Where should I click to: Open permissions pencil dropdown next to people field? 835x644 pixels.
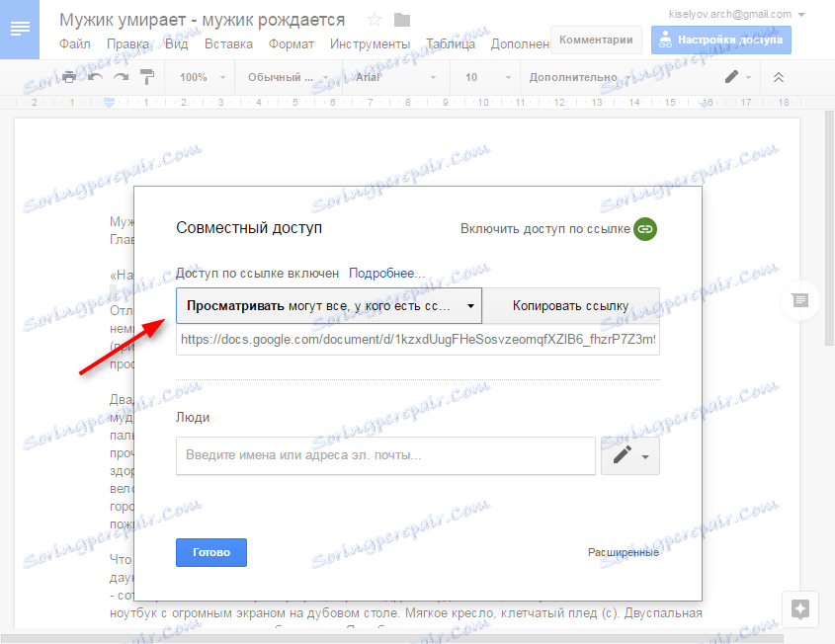point(629,455)
